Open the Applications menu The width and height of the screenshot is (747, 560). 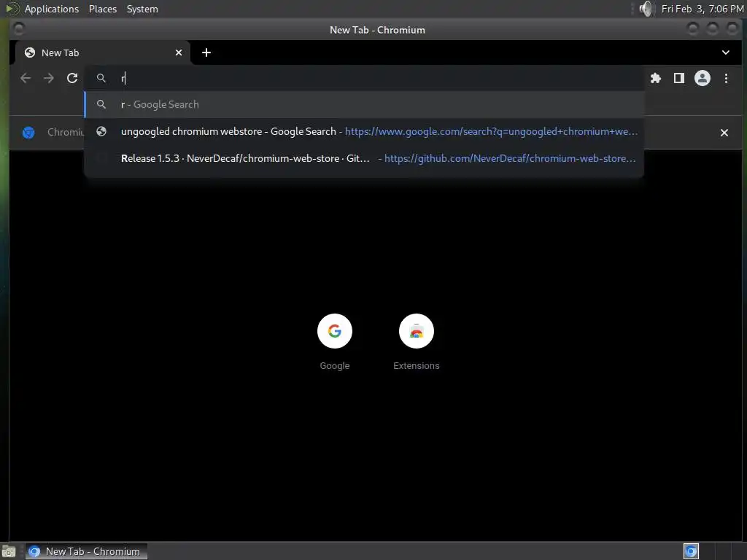pos(52,9)
